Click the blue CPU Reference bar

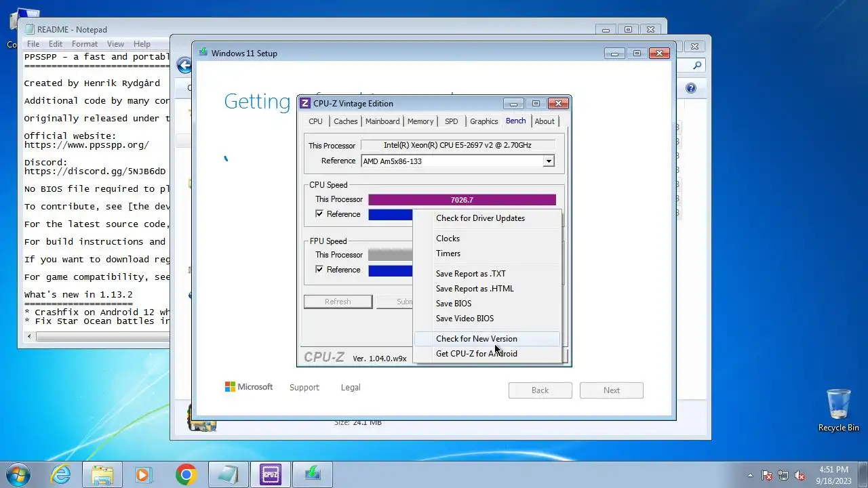[x=391, y=215]
